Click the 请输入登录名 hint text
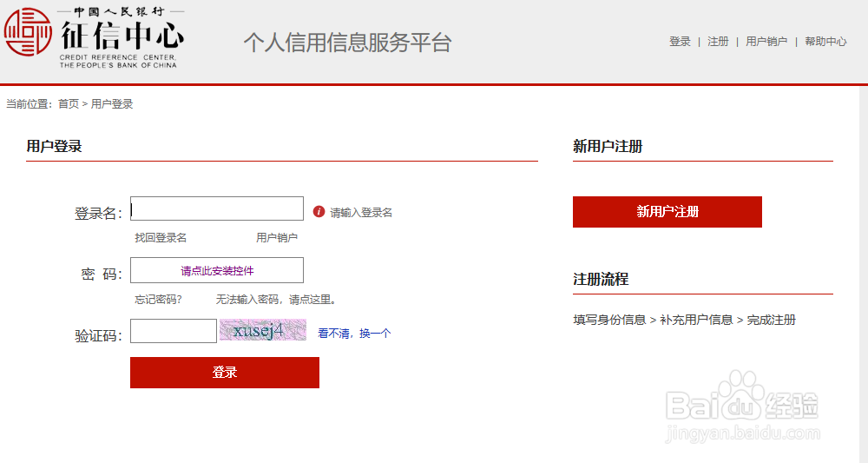This screenshot has width=868, height=463. tap(361, 213)
